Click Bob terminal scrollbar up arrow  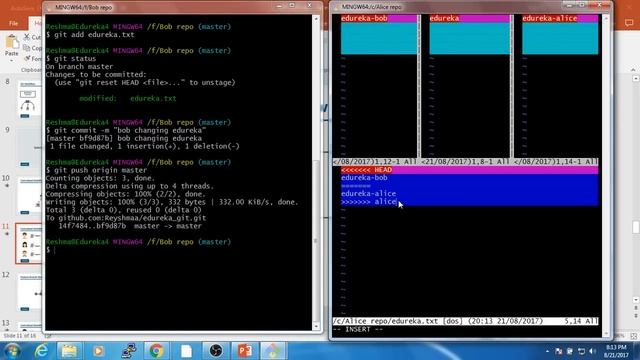pos(316,19)
